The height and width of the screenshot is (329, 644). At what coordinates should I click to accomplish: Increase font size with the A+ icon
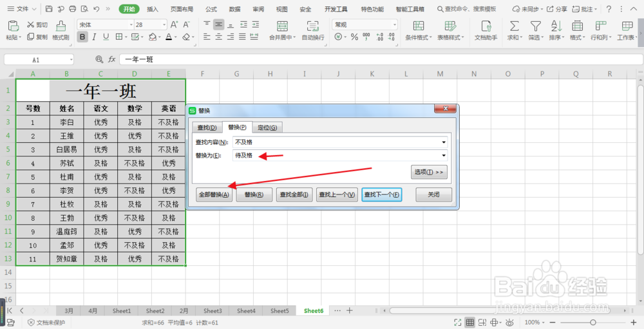[174, 24]
